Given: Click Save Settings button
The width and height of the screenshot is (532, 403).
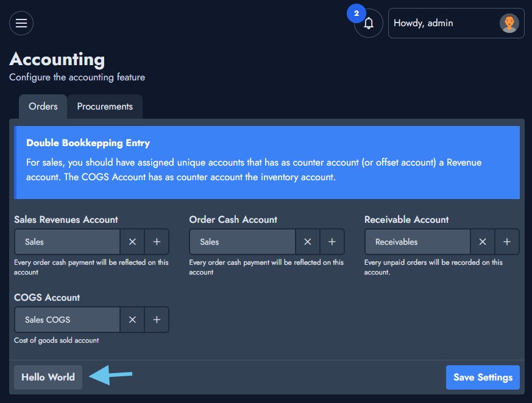Looking at the screenshot, I should 483,377.
